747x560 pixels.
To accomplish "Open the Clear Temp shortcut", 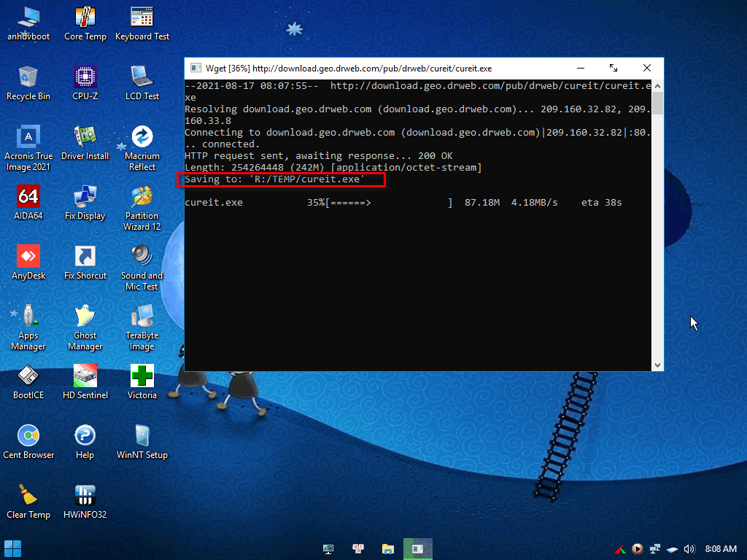I will pyautogui.click(x=28, y=502).
